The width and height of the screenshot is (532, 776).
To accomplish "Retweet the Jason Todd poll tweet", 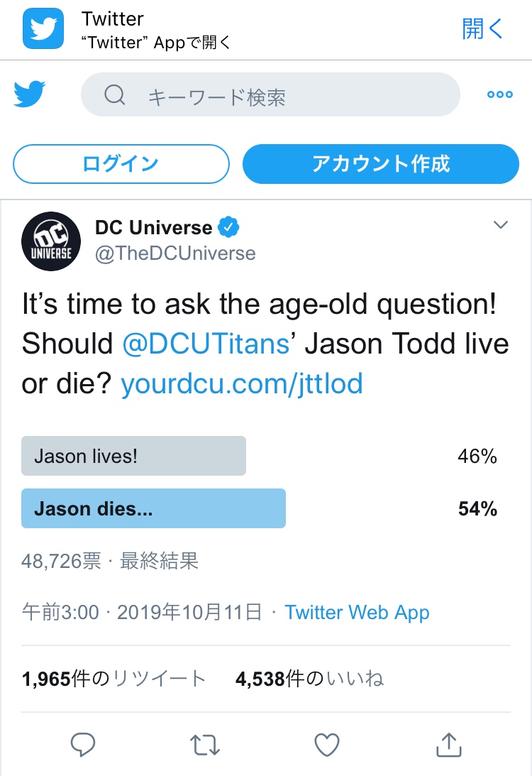I will pos(205,745).
